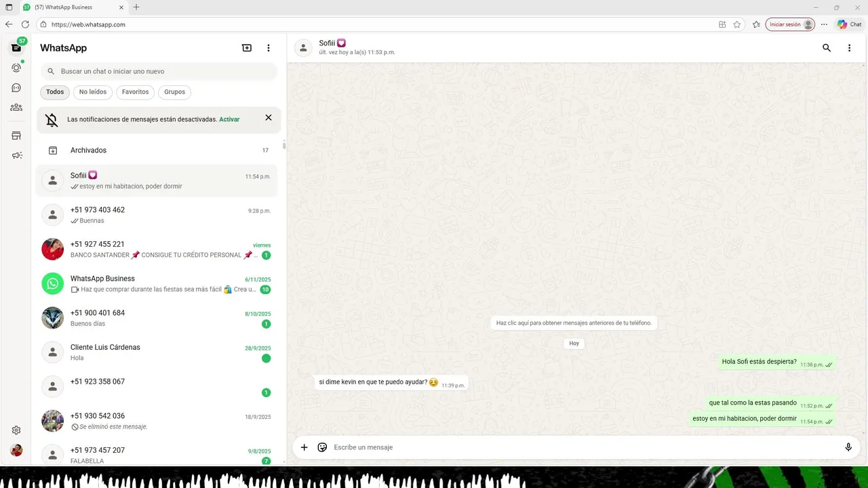868x488 pixels.
Task: Open the Channels icon in sidebar
Action: (x=16, y=88)
